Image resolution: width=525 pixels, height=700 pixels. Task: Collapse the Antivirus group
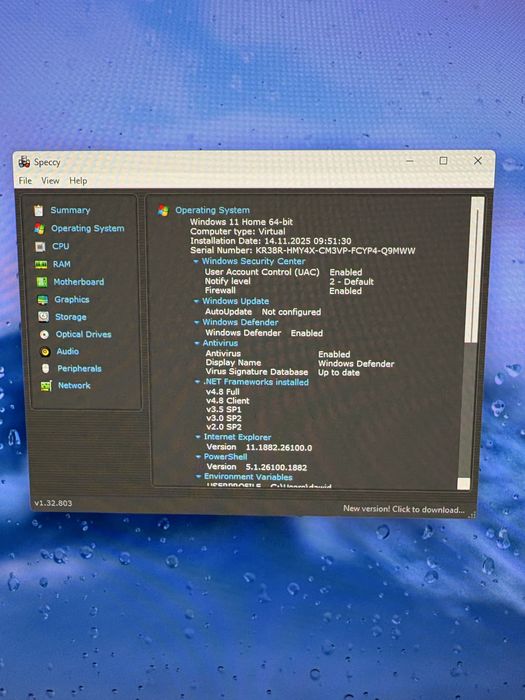pos(197,343)
